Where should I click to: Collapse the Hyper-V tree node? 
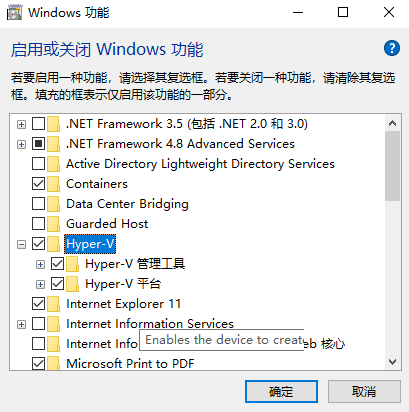pos(21,244)
